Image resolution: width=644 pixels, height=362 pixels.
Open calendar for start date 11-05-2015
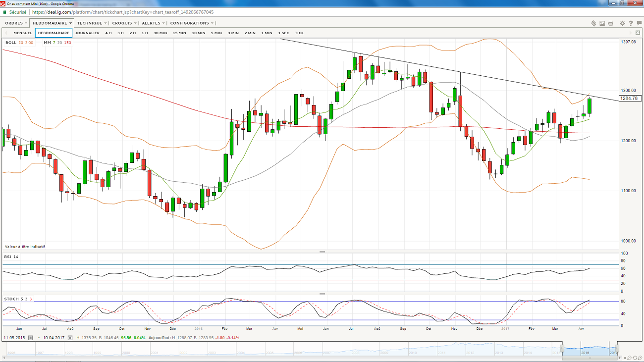[30, 338]
